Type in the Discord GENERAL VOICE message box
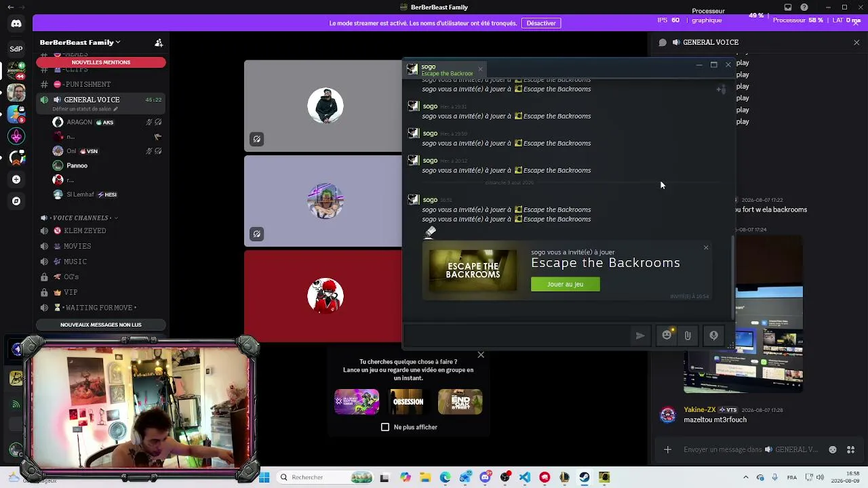This screenshot has height=488, width=868. pyautogui.click(x=751, y=449)
